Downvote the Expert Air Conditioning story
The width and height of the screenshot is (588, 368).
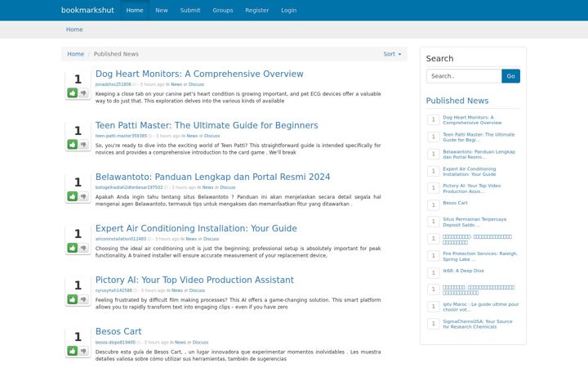point(83,248)
